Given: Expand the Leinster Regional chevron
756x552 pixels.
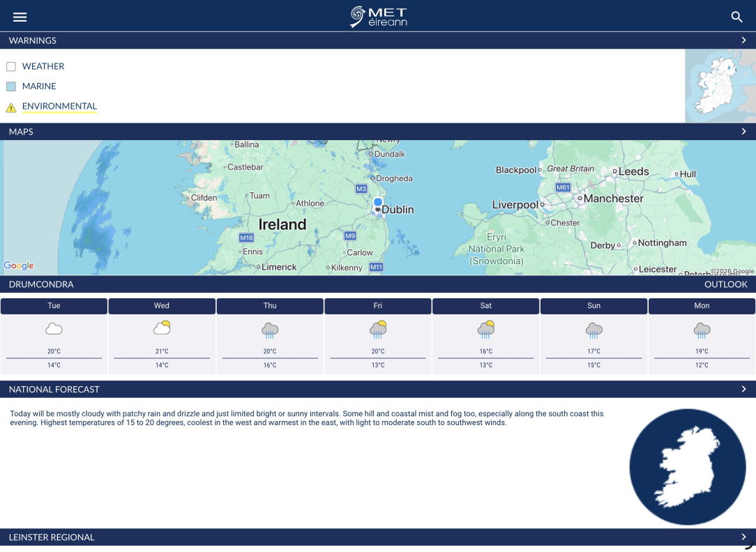Looking at the screenshot, I should (x=743, y=537).
